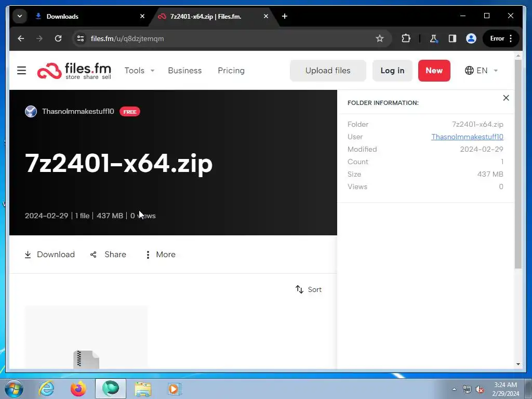Click the large 7z2401-x64.zip title
Viewport: 532px width, 399px height.
(x=119, y=164)
